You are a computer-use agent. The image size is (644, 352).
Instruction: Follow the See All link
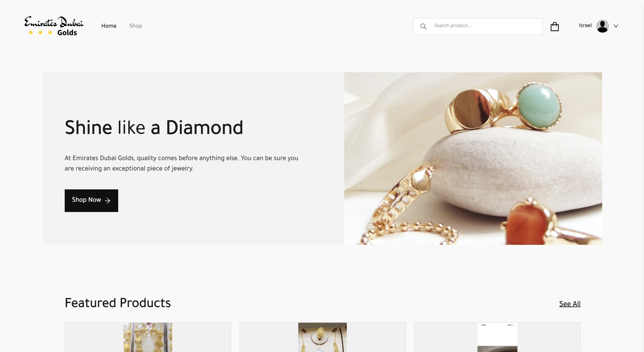point(570,304)
